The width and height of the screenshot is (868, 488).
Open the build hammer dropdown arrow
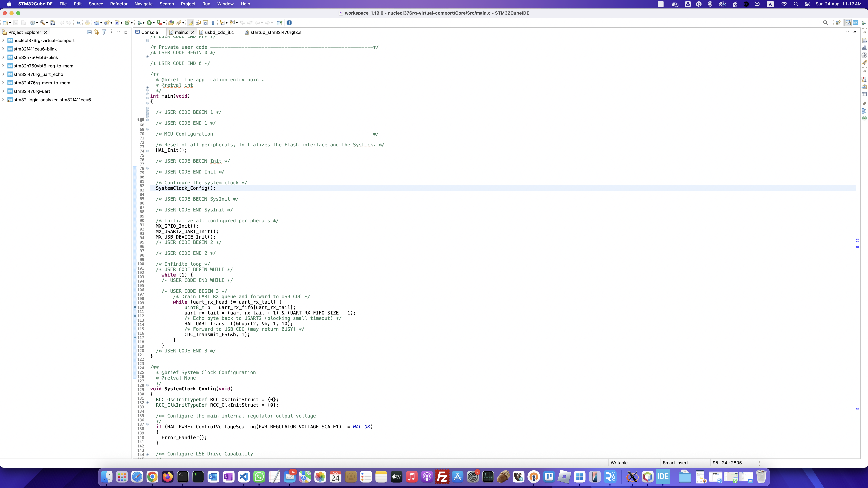(47, 23)
